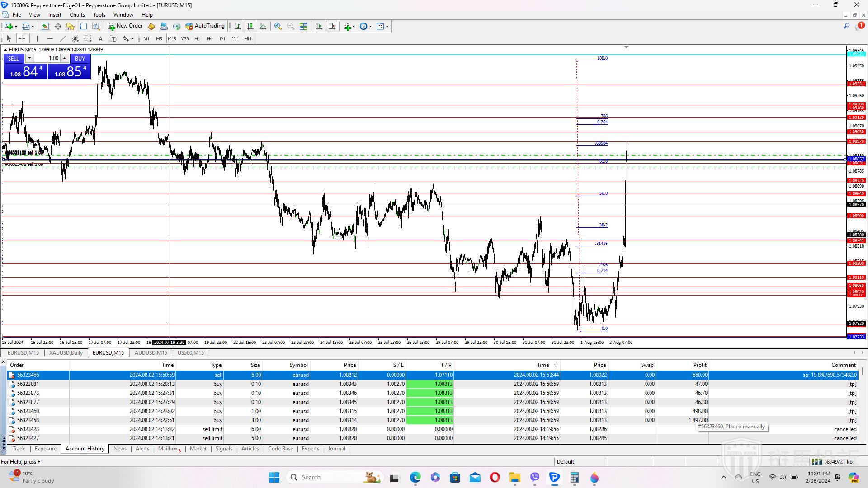Viewport: 868px width, 488px height.
Task: Click the Zoom In magnifier icon
Action: (x=278, y=26)
